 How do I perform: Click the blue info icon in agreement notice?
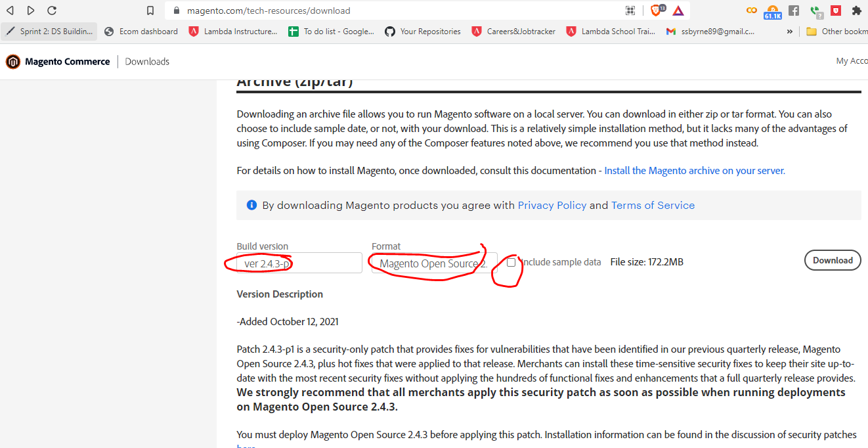[x=251, y=205]
